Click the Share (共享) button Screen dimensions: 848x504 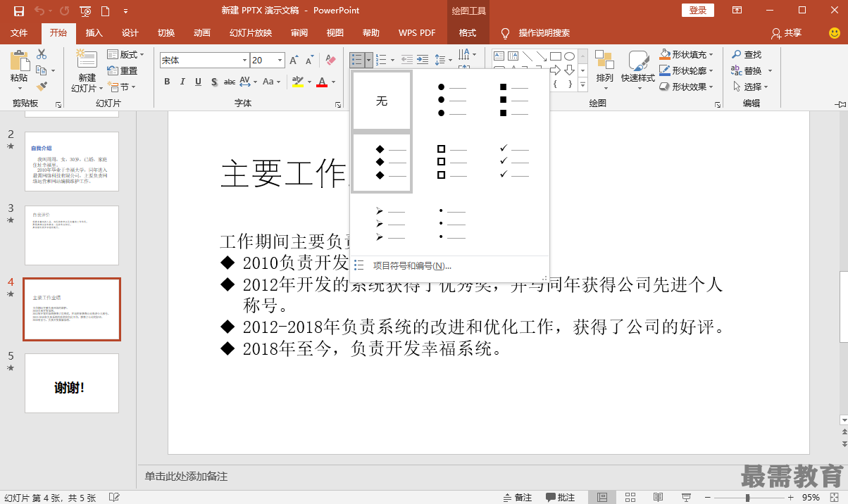[787, 33]
